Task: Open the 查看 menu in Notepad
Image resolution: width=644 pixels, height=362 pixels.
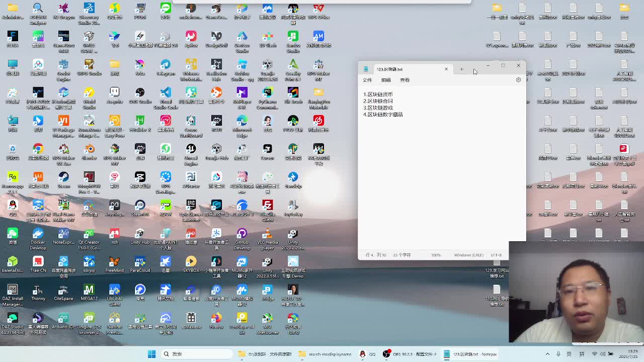Action: click(405, 80)
